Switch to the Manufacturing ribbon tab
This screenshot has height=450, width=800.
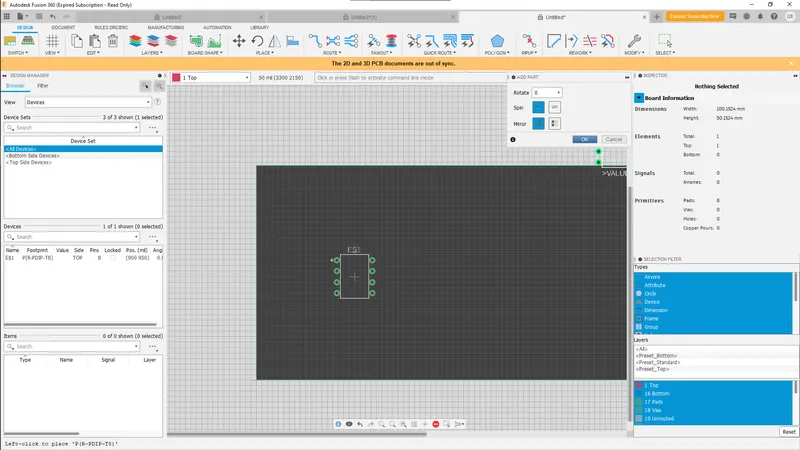click(x=165, y=27)
